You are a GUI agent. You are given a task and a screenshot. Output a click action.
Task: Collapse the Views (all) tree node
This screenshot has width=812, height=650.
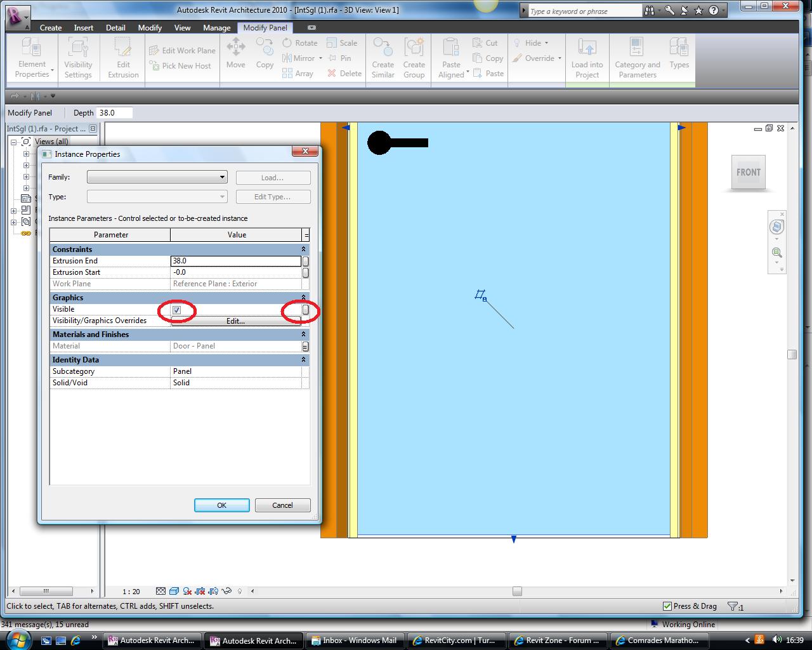(14, 142)
